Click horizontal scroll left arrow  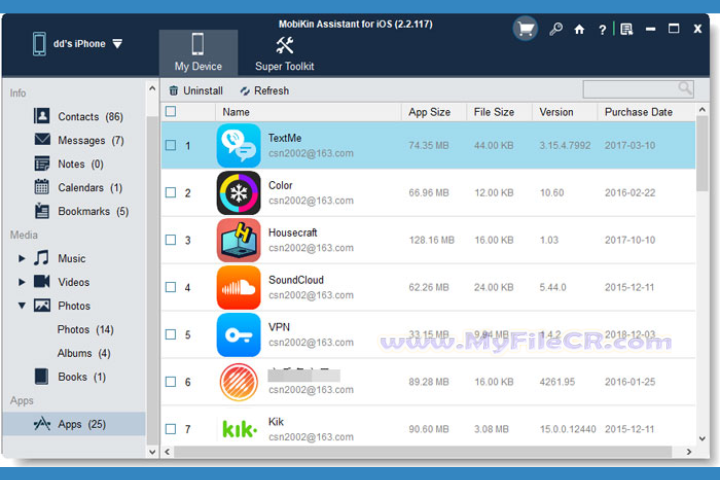click(167, 452)
